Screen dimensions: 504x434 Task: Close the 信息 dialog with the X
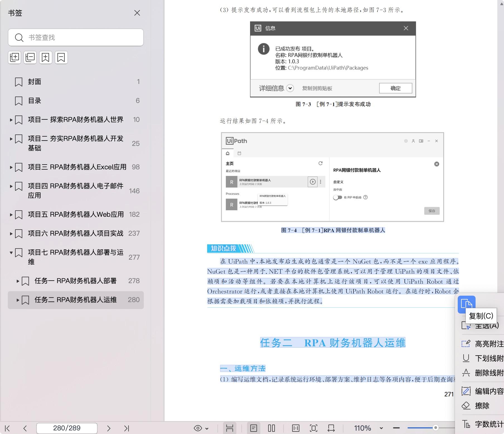(x=406, y=28)
